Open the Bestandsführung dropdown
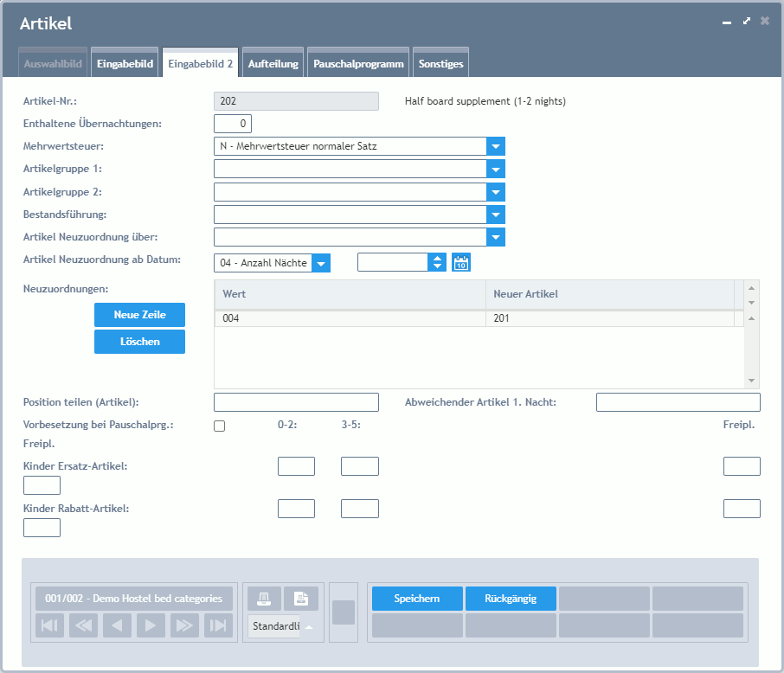 coord(496,215)
